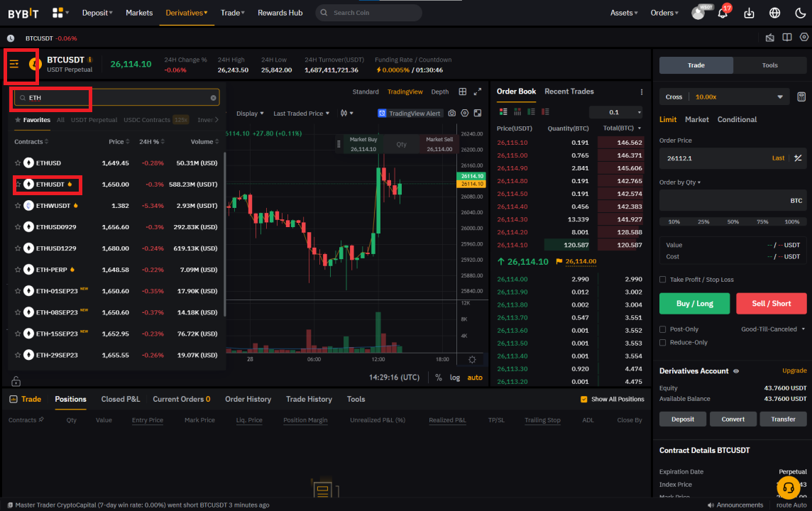Click the Transfer button
This screenshot has width=812, height=511.
[x=783, y=419]
